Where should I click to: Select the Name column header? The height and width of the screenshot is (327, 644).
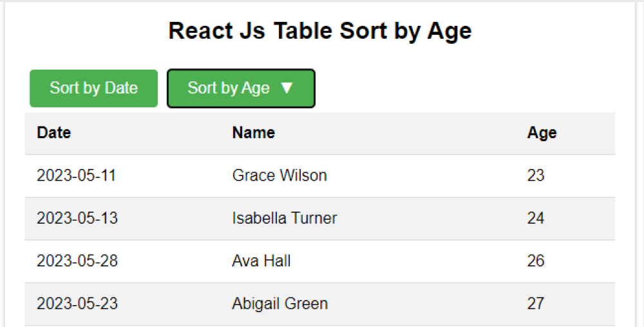[x=253, y=133]
